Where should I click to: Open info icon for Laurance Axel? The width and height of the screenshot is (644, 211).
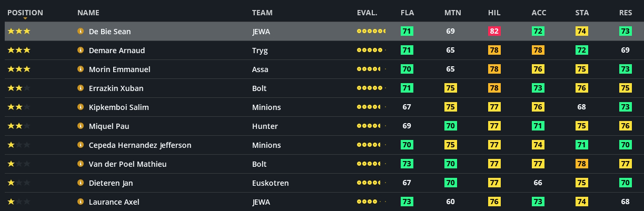coord(81,202)
